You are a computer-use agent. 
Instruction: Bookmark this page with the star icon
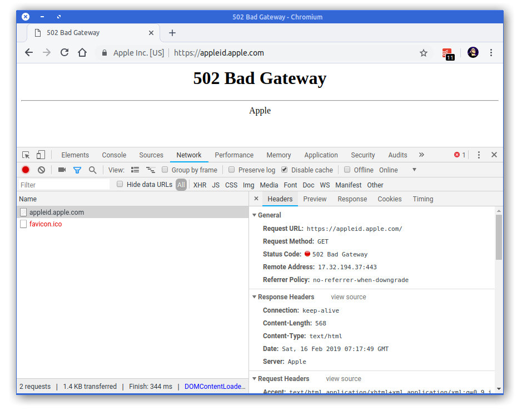424,53
